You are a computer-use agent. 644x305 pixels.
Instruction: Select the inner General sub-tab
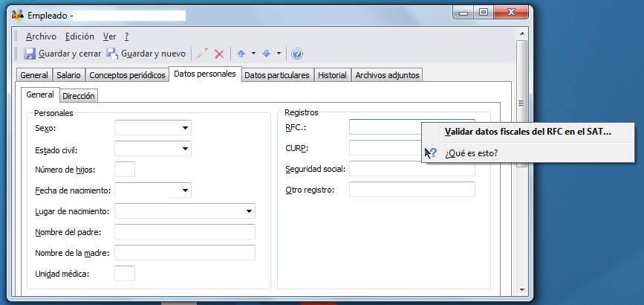pos(40,94)
